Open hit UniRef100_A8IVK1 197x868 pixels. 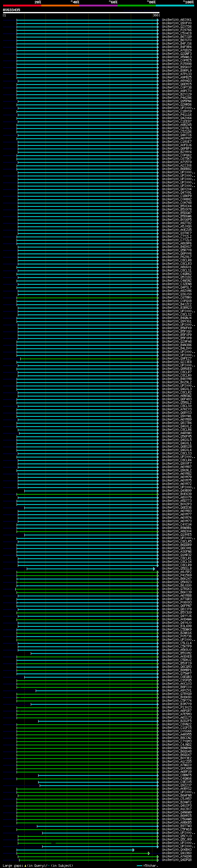[176, 20]
